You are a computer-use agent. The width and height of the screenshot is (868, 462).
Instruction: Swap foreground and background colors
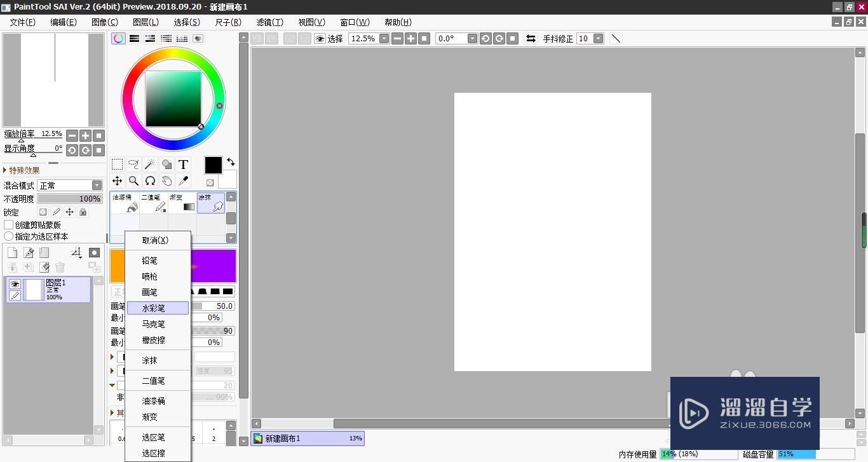point(231,162)
